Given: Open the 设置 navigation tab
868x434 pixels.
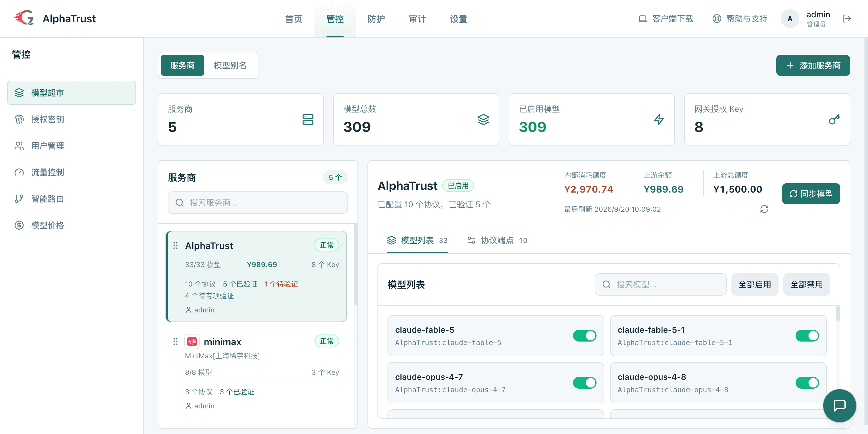Looking at the screenshot, I should point(458,19).
